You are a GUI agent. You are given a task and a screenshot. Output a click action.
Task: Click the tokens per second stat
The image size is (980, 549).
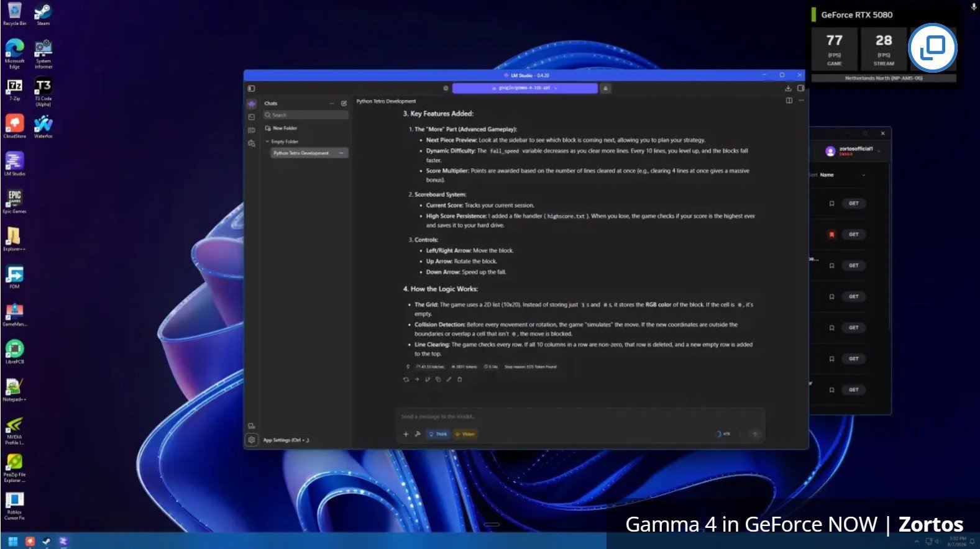(x=430, y=367)
